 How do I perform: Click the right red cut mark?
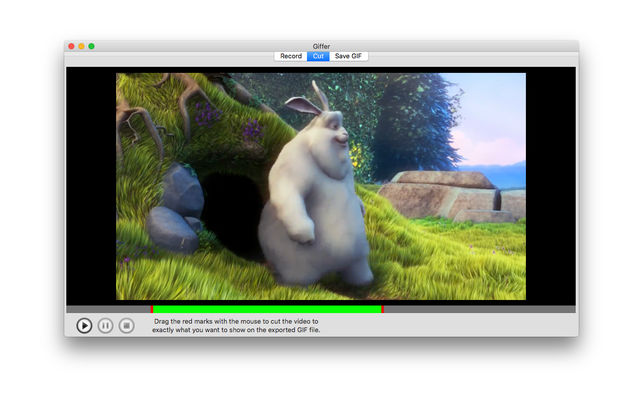point(382,309)
